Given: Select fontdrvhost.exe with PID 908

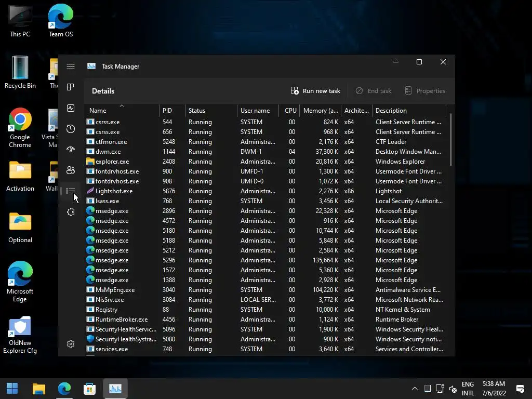Looking at the screenshot, I should point(267,181).
